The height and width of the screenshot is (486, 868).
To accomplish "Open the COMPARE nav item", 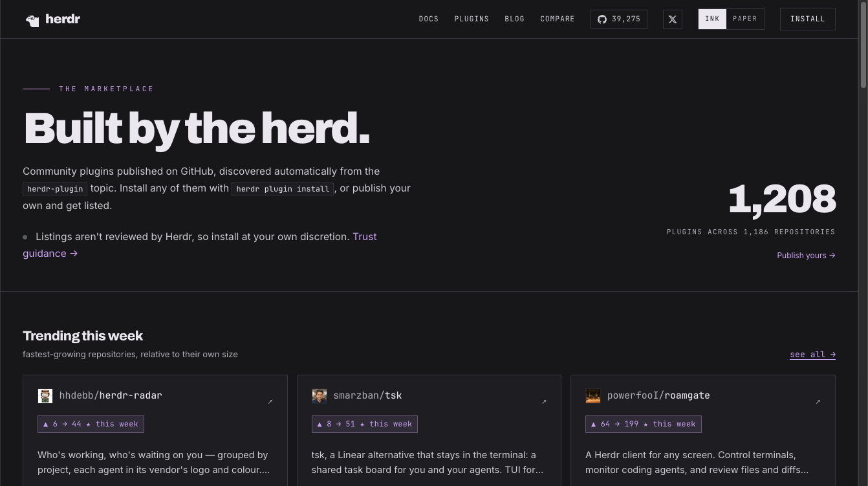I will (558, 19).
